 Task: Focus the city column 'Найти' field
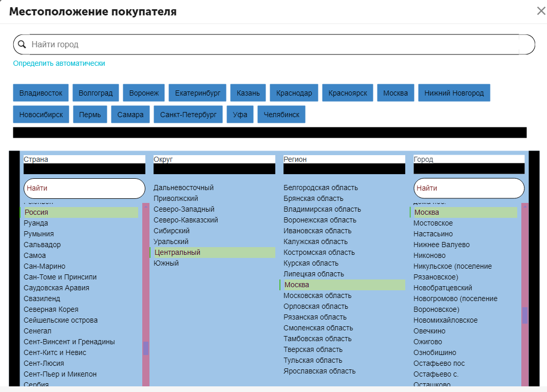(x=468, y=189)
